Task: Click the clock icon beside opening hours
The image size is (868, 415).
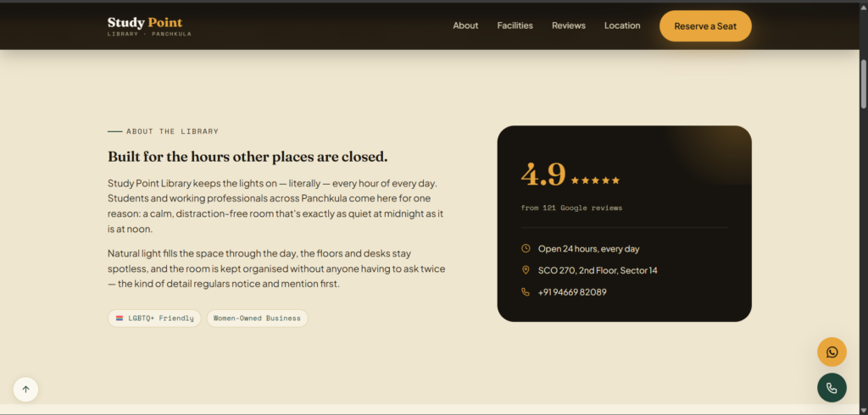Action: (526, 248)
